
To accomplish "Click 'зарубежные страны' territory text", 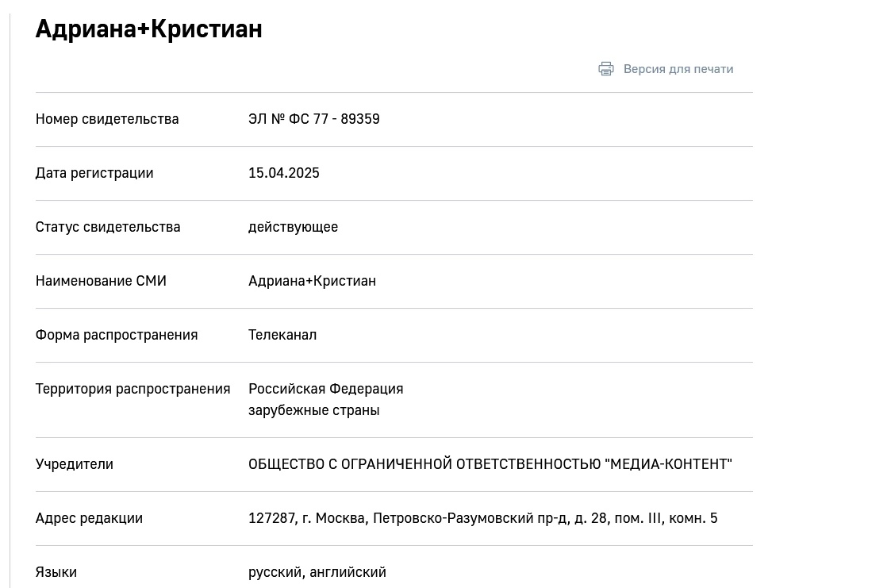I will (313, 410).
